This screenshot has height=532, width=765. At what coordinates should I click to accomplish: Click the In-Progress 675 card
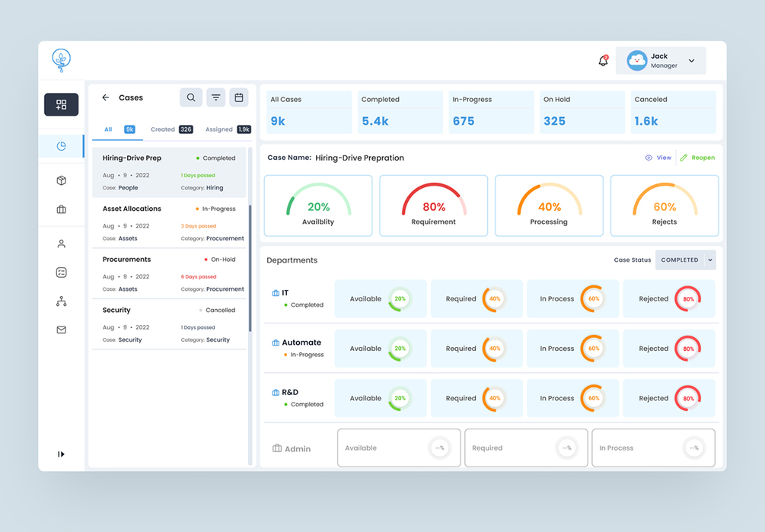point(491,112)
